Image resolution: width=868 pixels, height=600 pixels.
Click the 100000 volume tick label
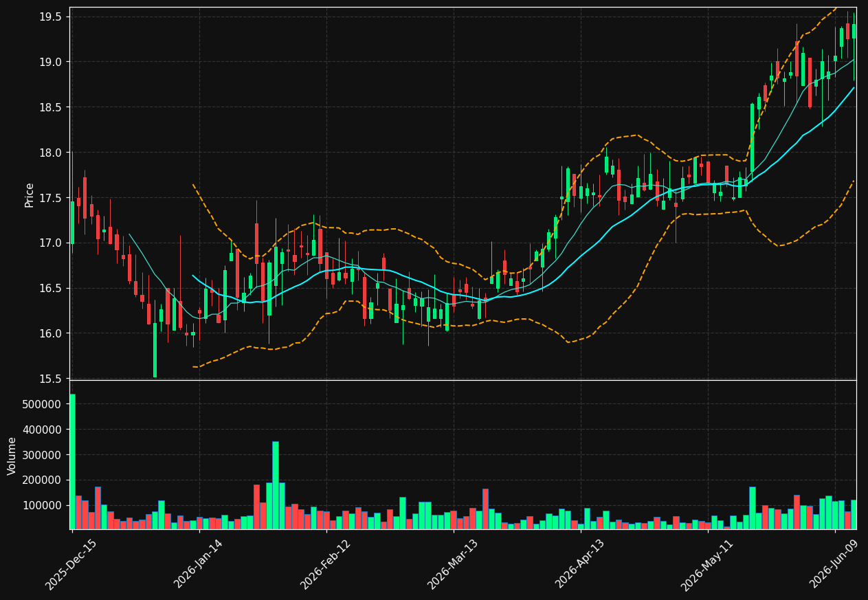(x=42, y=505)
